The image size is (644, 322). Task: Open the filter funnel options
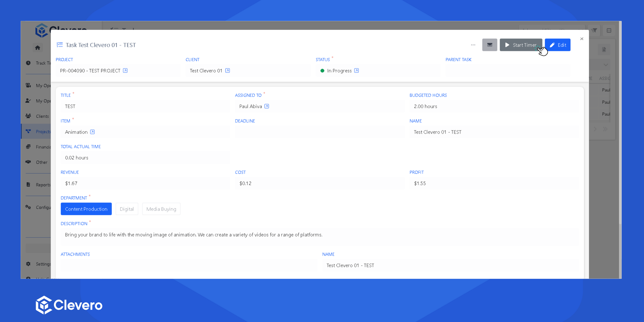pyautogui.click(x=595, y=31)
